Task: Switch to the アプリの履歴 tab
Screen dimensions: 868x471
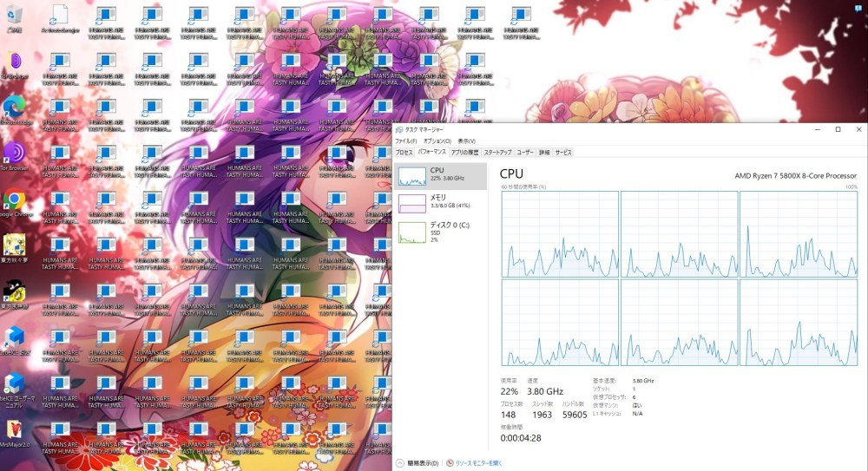Action: tap(464, 152)
